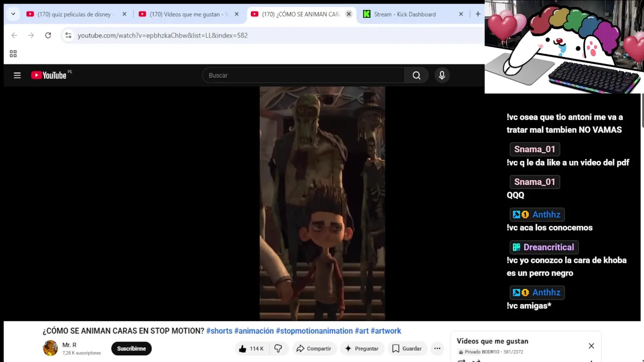
Task: Close the '¿CÓMO SE ANIMAN CAR' tab
Action: pyautogui.click(x=349, y=14)
